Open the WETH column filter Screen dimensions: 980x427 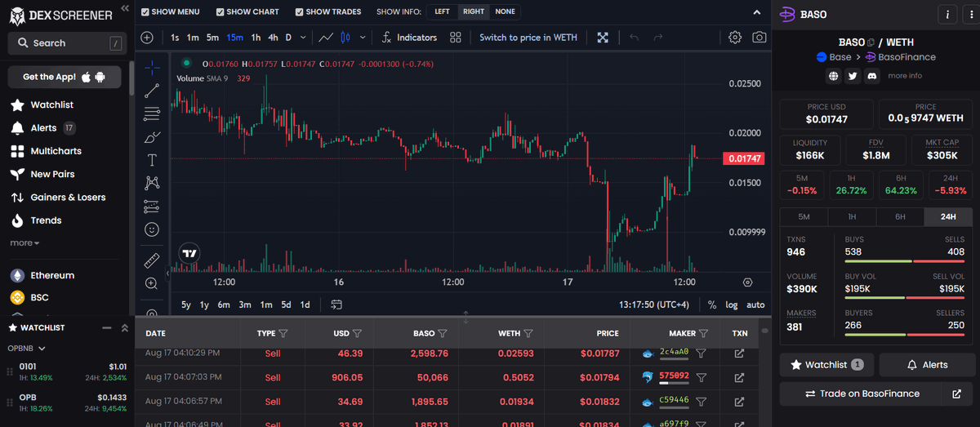pos(528,333)
